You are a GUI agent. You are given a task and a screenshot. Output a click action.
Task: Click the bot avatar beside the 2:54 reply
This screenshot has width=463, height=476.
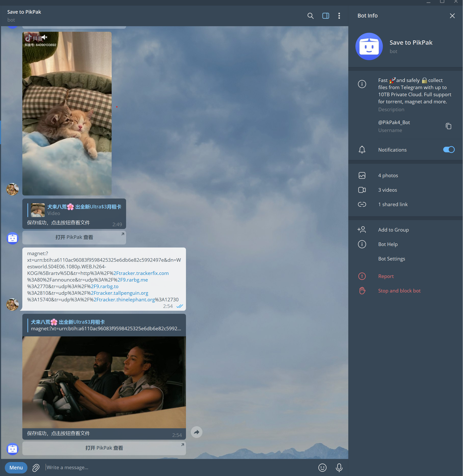click(x=12, y=449)
